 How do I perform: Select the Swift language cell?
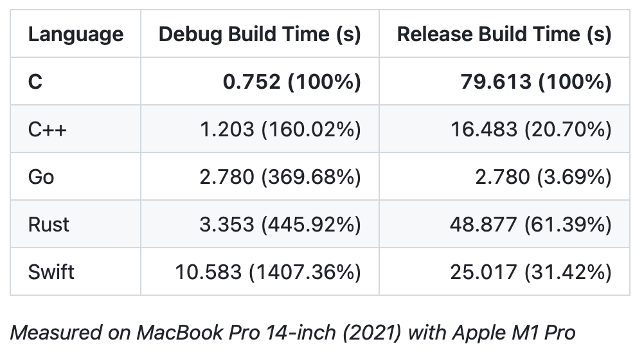coord(51,272)
